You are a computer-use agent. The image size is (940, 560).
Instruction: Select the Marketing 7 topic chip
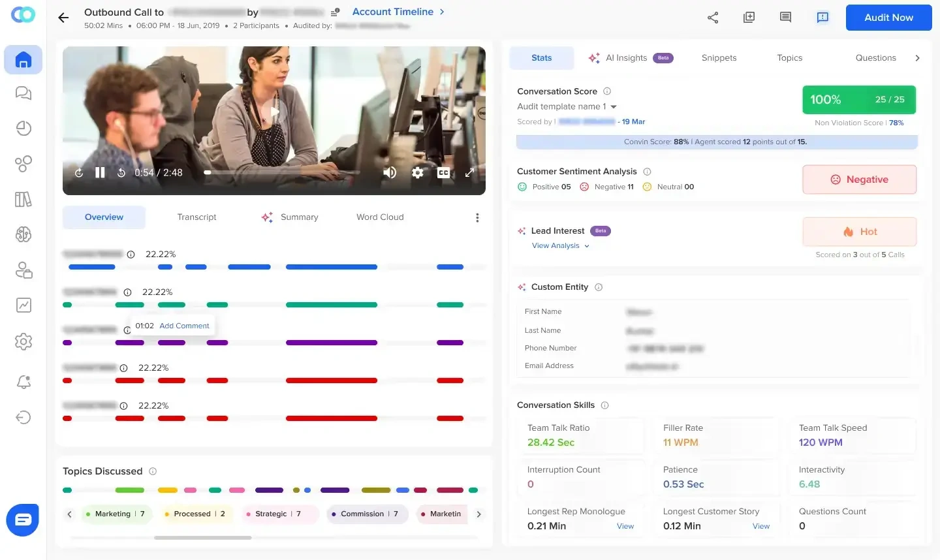(x=116, y=514)
